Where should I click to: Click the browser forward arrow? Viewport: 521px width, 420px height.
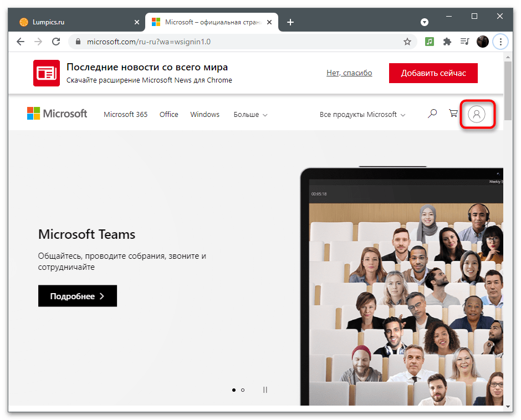[x=39, y=42]
